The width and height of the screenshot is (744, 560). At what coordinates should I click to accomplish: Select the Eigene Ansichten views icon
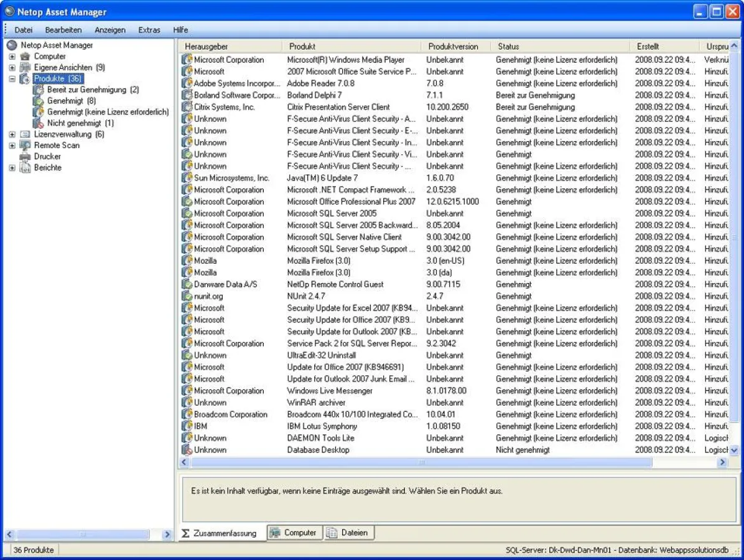tap(25, 67)
